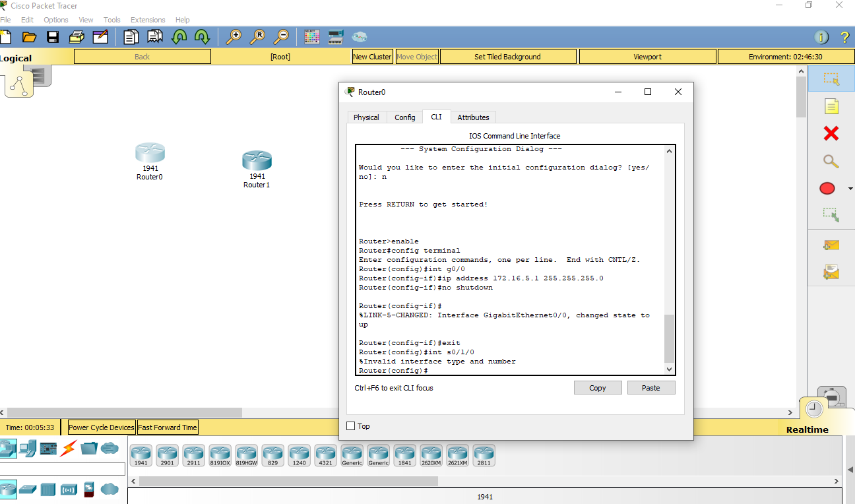Open the Edit menu
Image resolution: width=855 pixels, height=504 pixels.
[27, 20]
